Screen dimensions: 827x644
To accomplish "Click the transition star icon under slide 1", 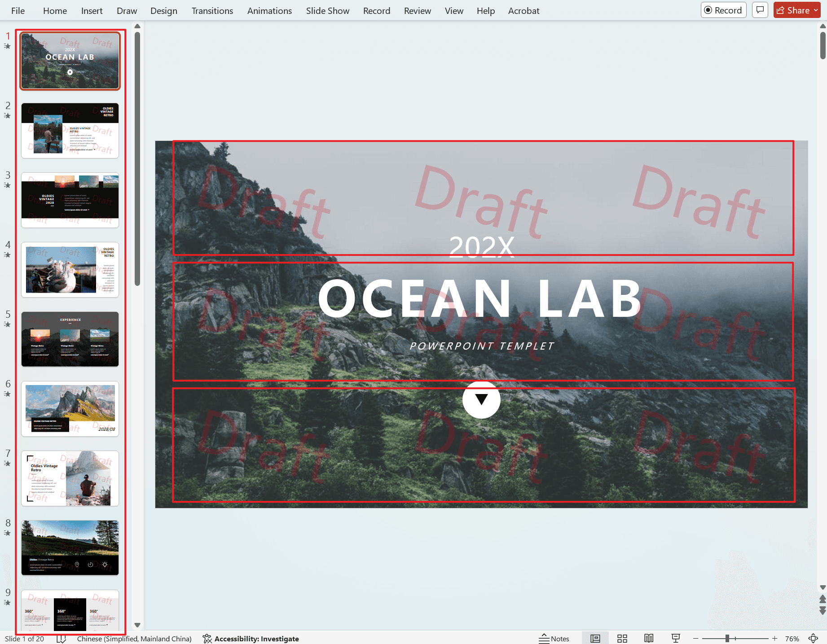I will coord(7,46).
